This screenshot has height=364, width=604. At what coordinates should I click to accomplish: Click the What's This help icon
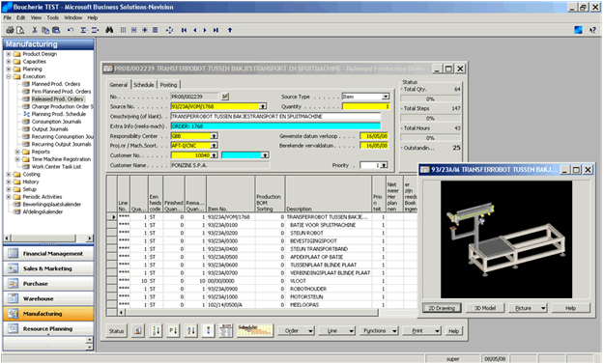pos(592,30)
